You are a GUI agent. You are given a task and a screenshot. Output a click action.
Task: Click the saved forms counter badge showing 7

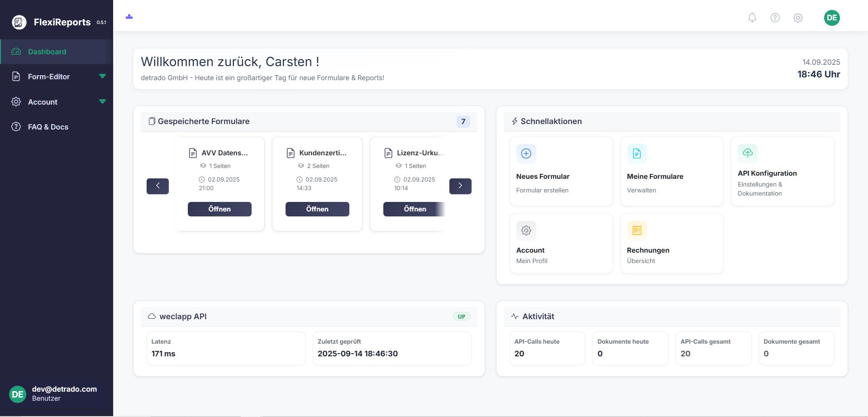pyautogui.click(x=463, y=121)
